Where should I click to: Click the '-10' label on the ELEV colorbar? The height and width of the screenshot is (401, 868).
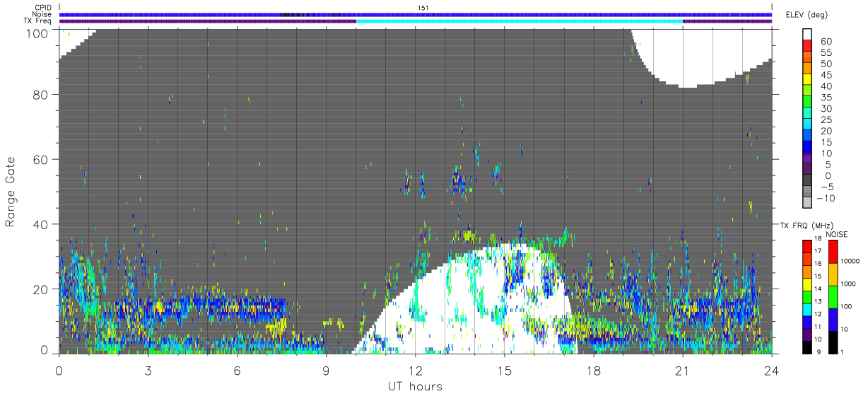pos(824,198)
